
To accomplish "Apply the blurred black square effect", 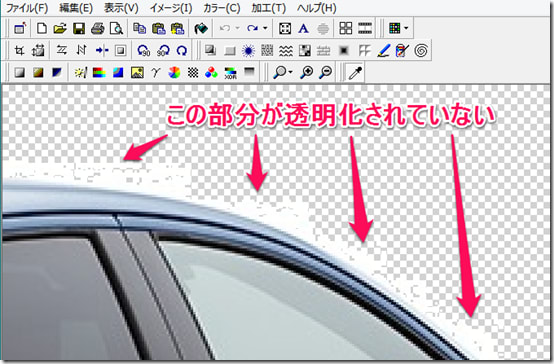I will click(x=343, y=51).
